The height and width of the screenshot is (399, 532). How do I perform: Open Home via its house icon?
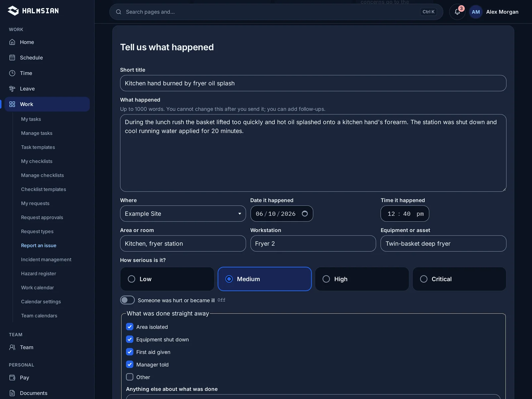point(12,42)
